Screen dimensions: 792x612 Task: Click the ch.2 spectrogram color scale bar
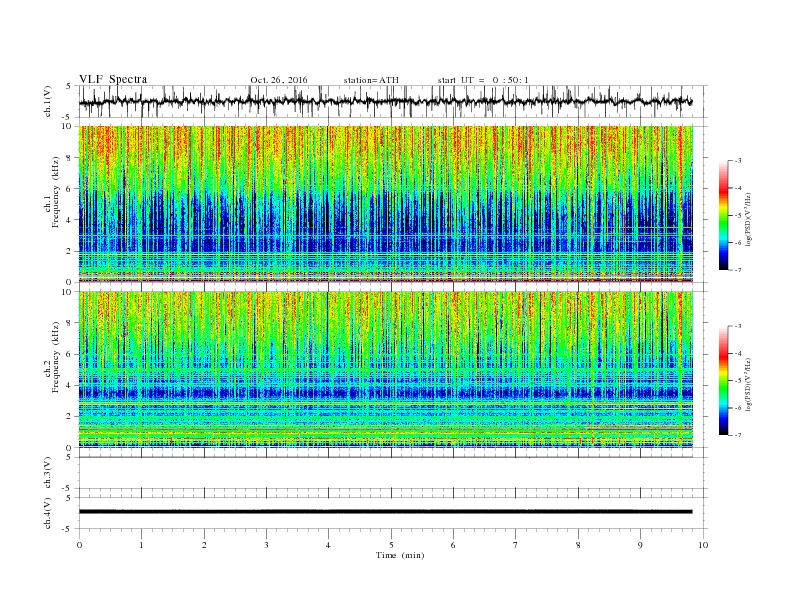click(x=724, y=380)
